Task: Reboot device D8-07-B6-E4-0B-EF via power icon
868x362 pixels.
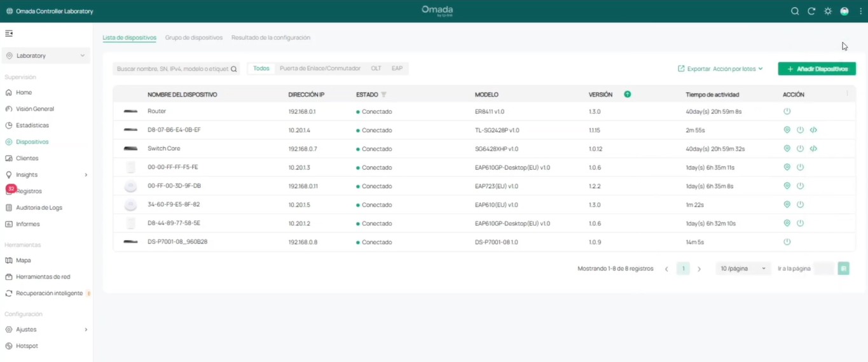Action: pos(801,130)
